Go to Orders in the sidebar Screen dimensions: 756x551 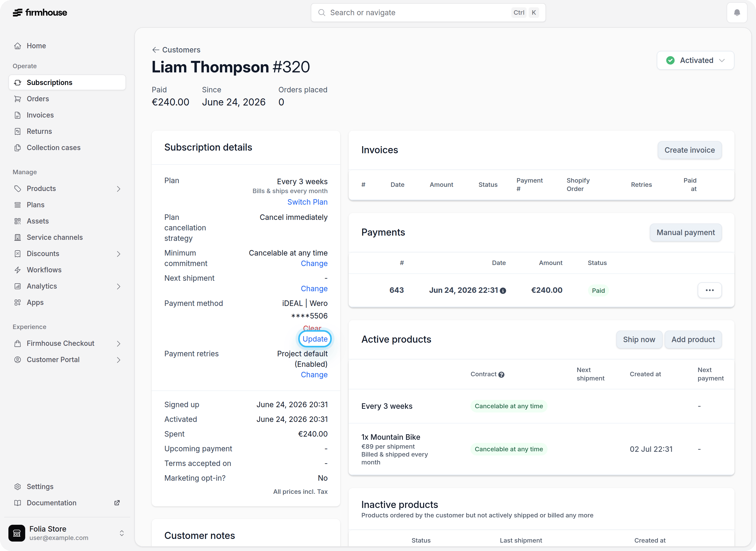[67, 99]
